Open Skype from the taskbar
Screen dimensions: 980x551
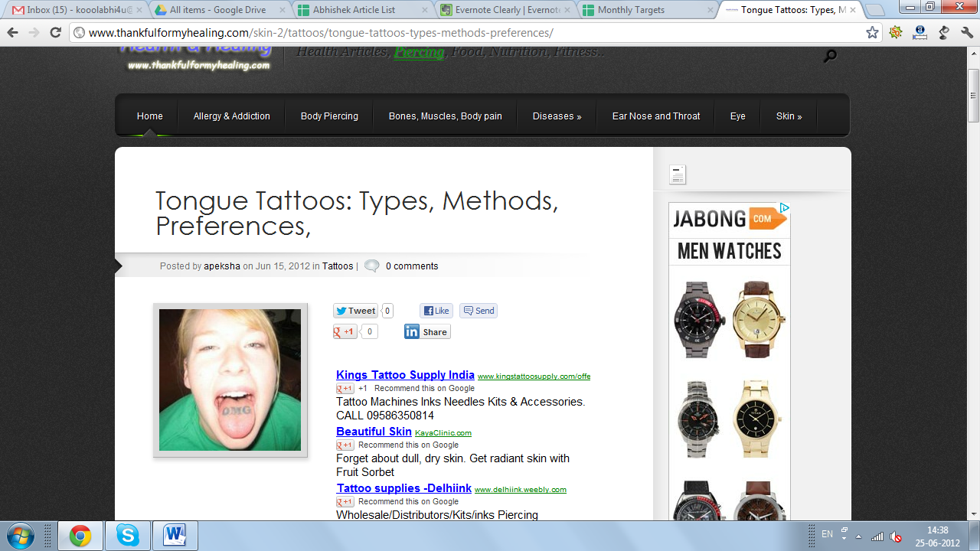128,536
